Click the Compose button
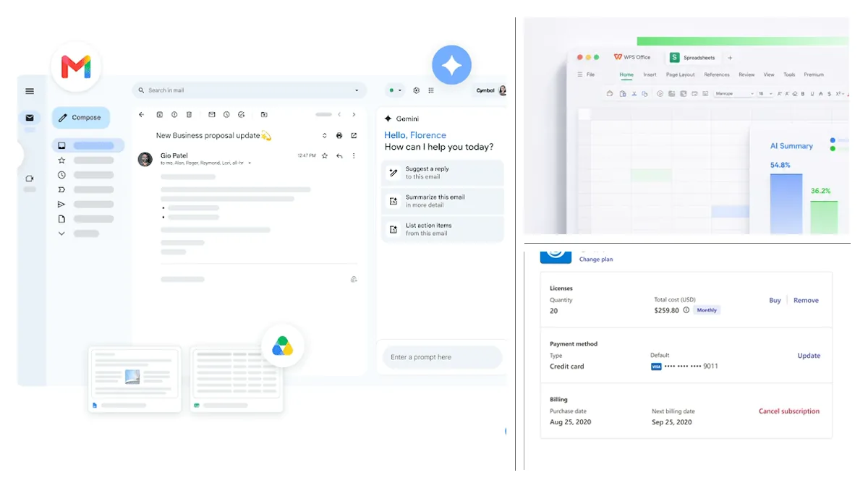This screenshot has height=488, width=868. coord(81,118)
